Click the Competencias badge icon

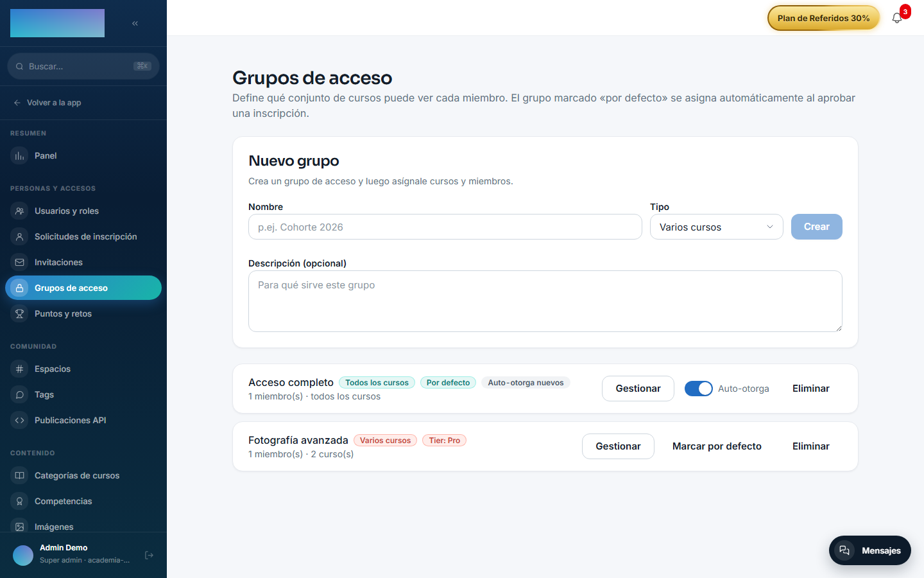(x=20, y=501)
